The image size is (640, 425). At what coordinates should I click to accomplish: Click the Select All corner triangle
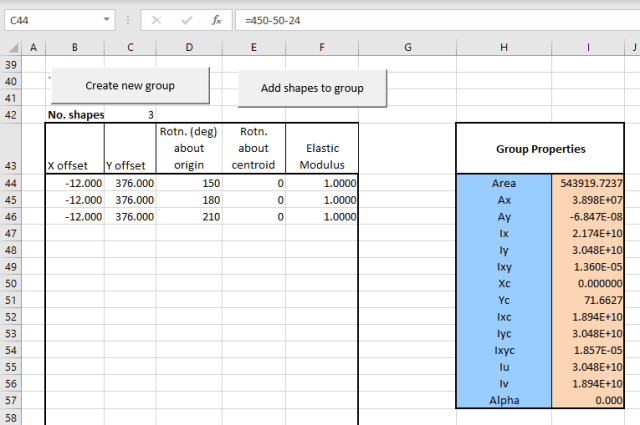[12, 47]
